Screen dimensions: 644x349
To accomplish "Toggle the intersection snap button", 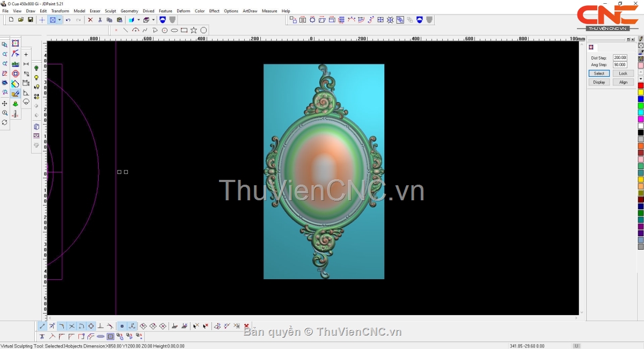I will pos(71,326).
